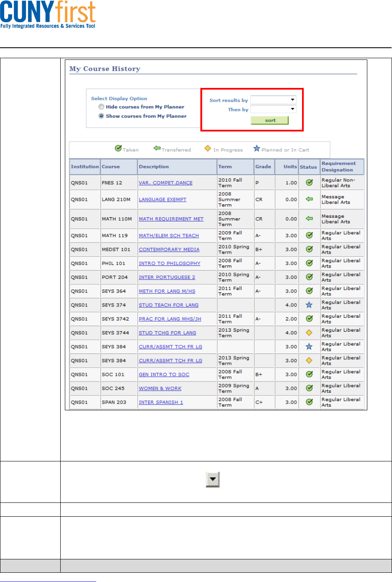
Task: Open the WOMEN & WORK link
Action: [x=160, y=389]
